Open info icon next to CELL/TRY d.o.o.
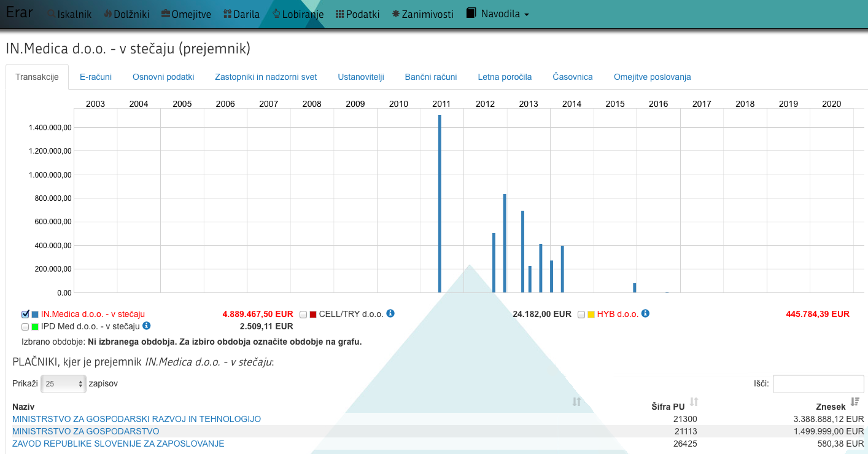Screen dimensions: 868x454 (x=390, y=313)
